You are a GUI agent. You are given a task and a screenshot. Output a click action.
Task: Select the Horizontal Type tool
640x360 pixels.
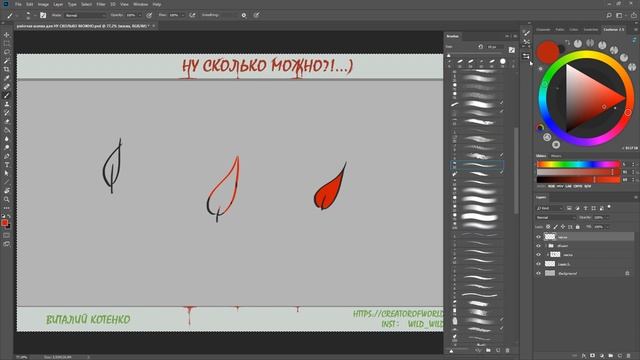pos(7,165)
